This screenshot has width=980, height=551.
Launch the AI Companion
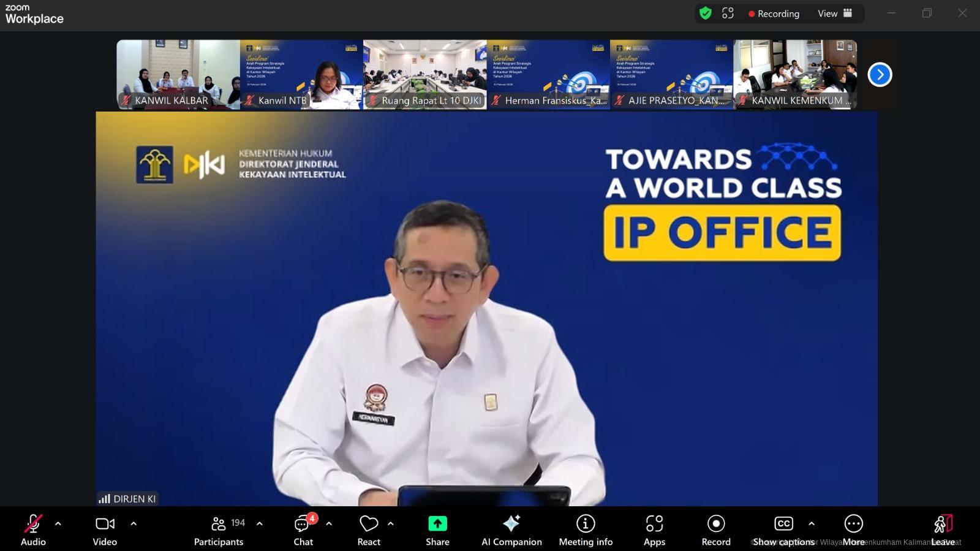[511, 530]
